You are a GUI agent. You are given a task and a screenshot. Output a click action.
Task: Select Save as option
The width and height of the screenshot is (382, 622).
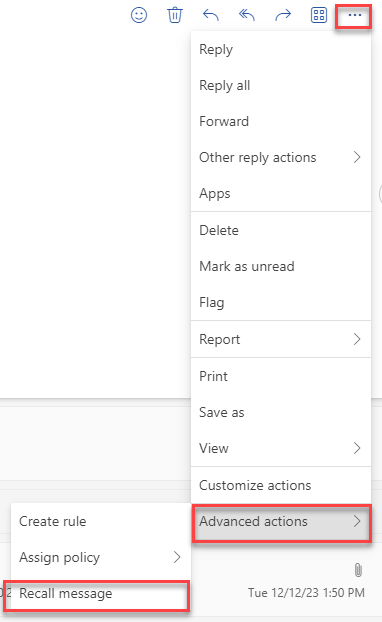point(281,412)
